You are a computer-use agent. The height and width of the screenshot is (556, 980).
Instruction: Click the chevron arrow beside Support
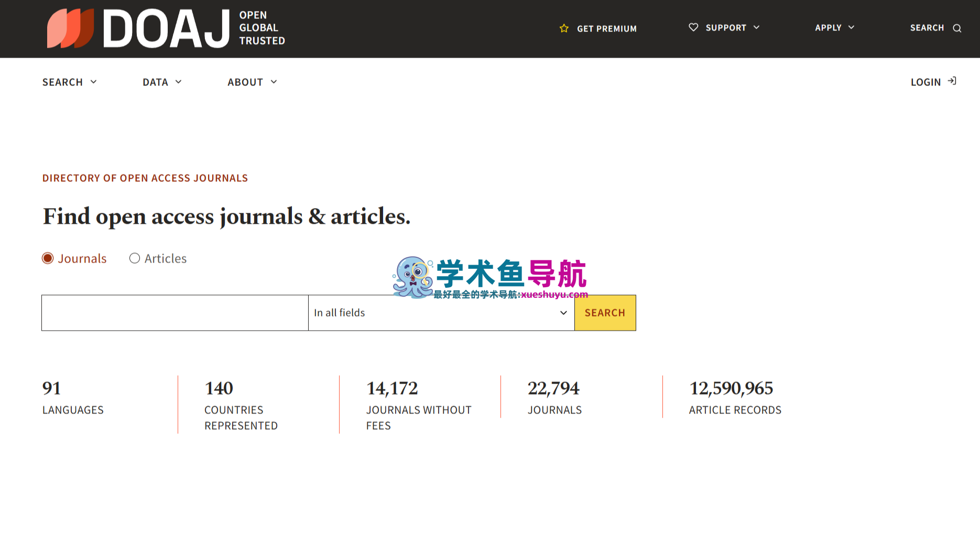(756, 27)
